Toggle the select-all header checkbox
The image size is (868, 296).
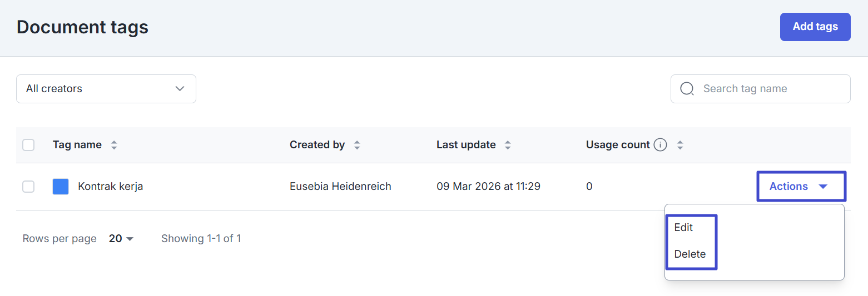click(28, 145)
